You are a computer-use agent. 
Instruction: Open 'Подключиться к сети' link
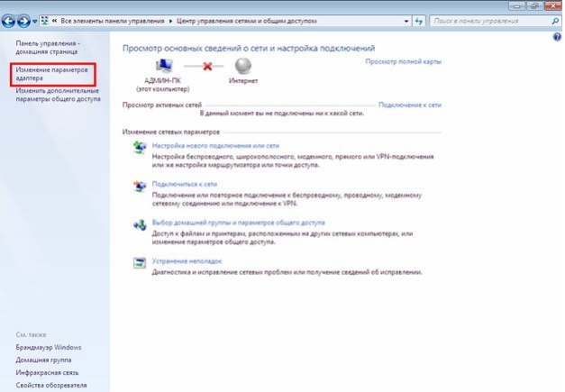[185, 184]
